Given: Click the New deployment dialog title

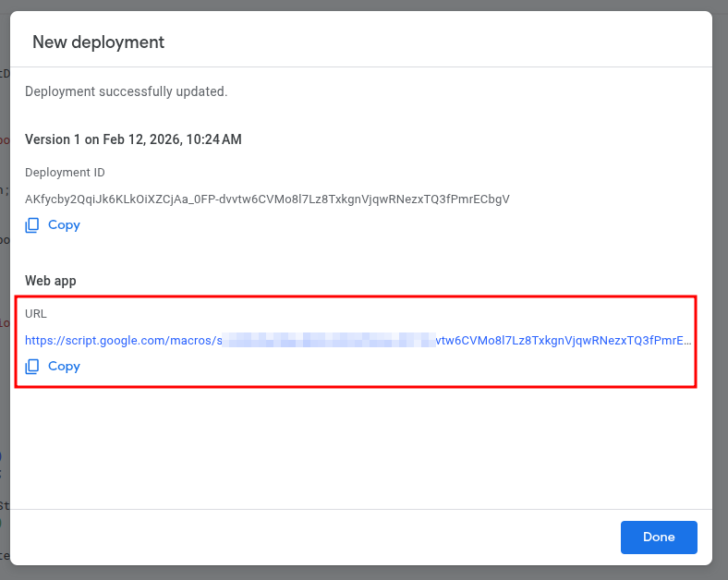Looking at the screenshot, I should pos(98,42).
